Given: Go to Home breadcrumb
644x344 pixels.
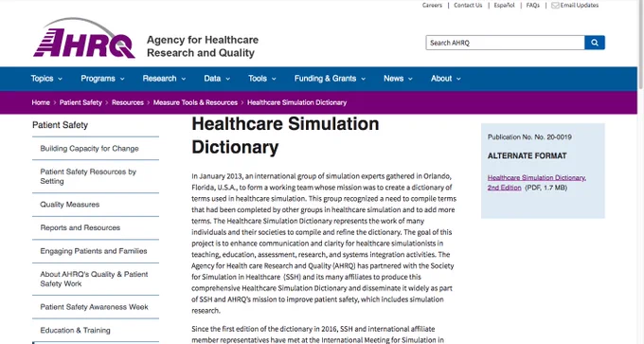Looking at the screenshot, I should pyautogui.click(x=41, y=102).
